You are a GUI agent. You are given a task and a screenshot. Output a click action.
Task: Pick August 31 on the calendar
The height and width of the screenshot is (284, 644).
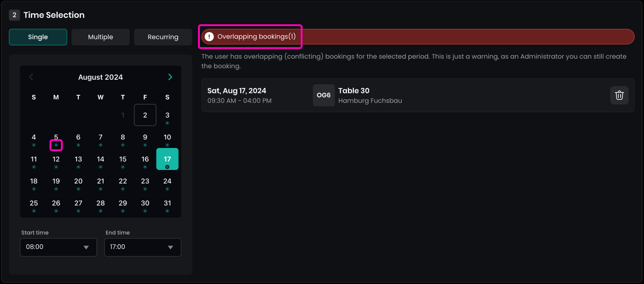167,203
